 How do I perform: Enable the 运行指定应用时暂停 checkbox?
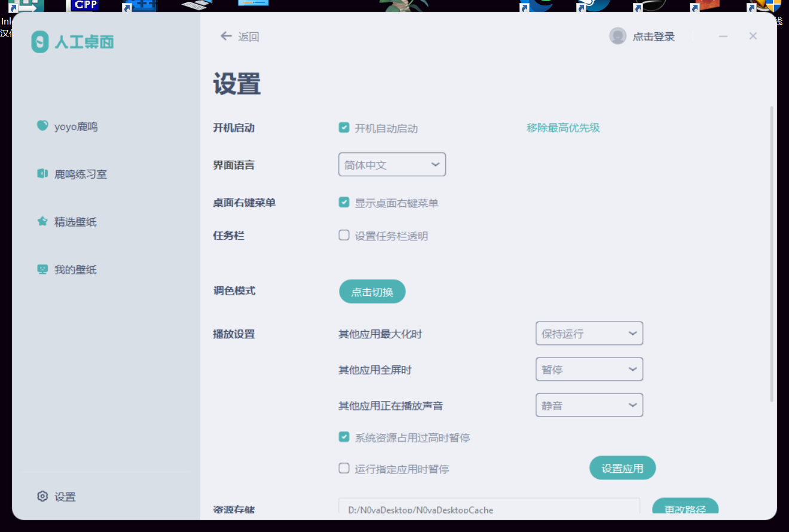point(344,468)
